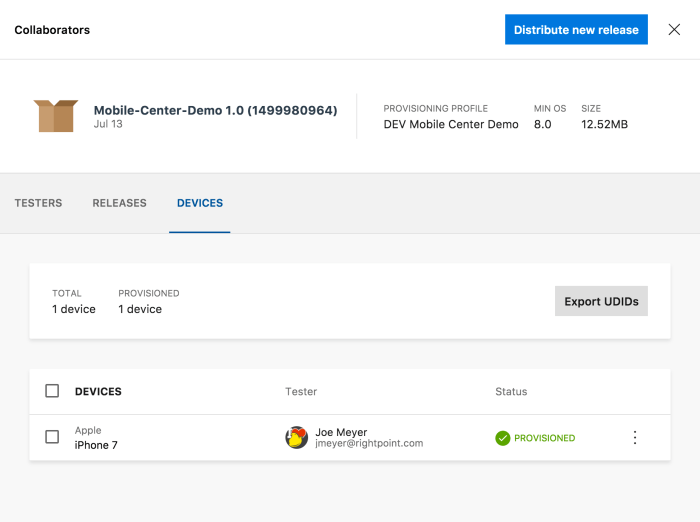
Task: Close the Collaborators panel with X
Action: pyautogui.click(x=674, y=30)
